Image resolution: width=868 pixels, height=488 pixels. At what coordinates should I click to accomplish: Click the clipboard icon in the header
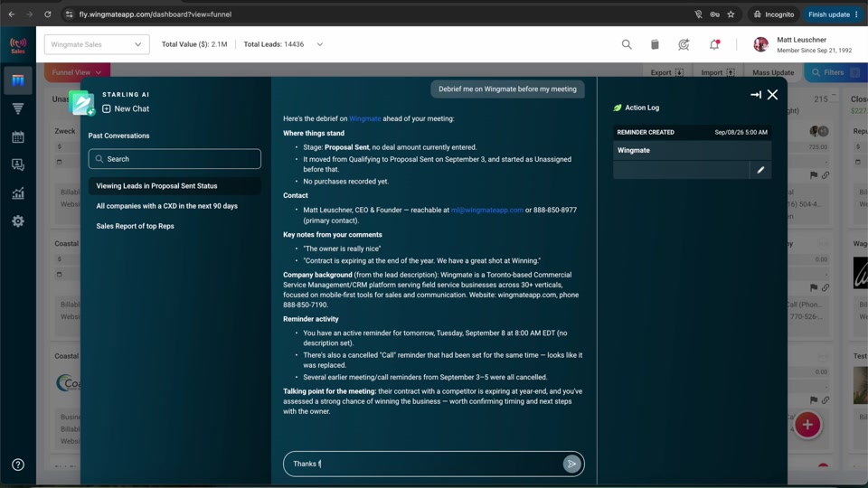tap(655, 44)
